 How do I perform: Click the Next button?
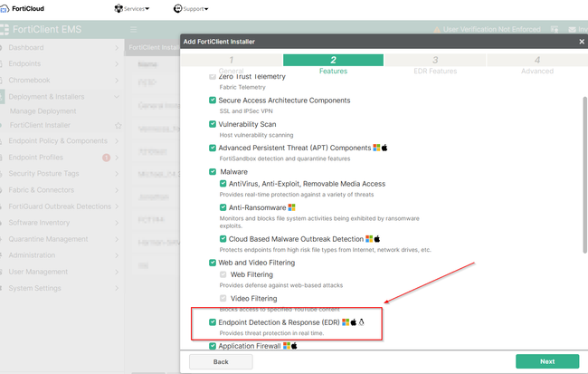[547, 361]
